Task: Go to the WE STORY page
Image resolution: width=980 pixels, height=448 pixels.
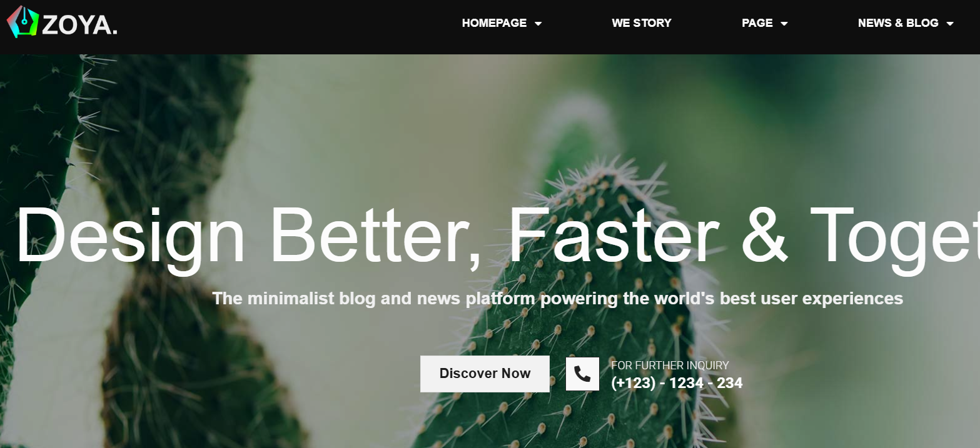Action: point(641,23)
